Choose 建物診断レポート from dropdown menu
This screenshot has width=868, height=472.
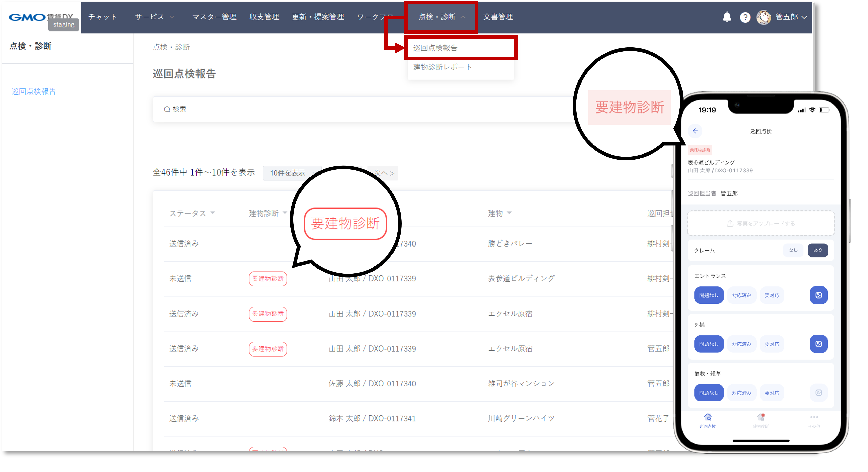click(442, 67)
